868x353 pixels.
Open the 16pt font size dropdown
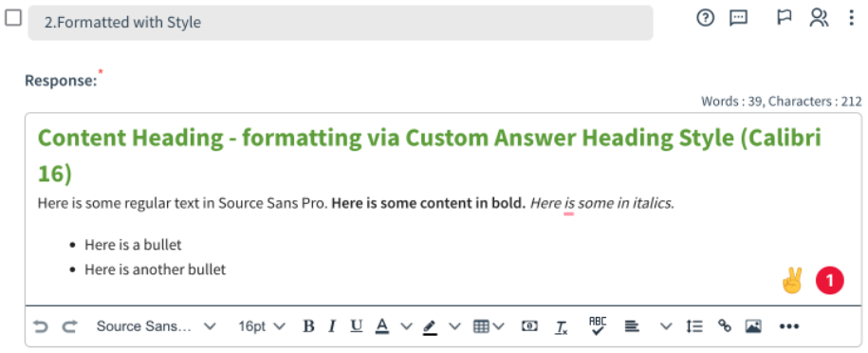point(261,326)
